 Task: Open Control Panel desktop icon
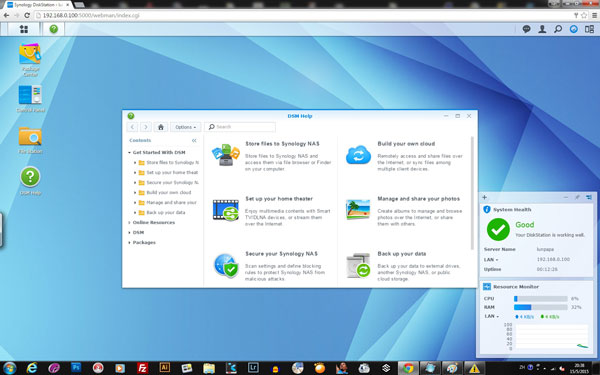[x=30, y=99]
